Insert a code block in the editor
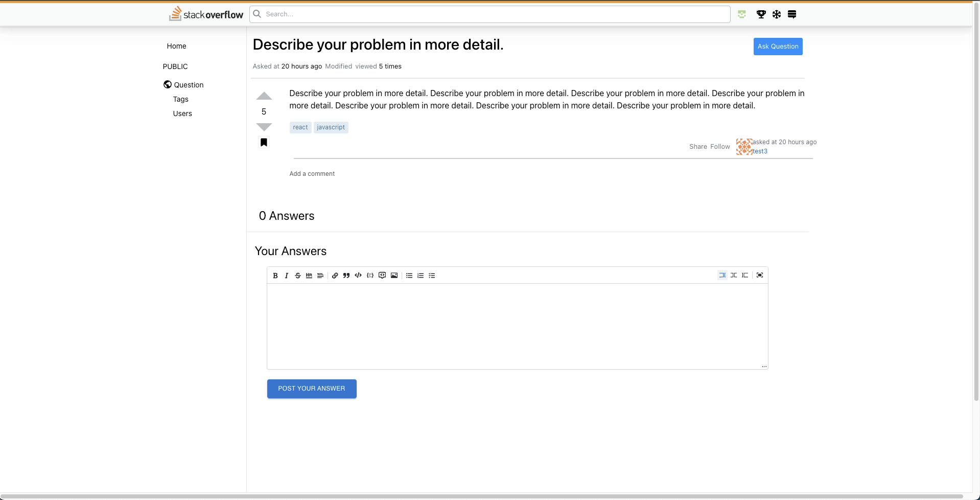This screenshot has height=500, width=980. pyautogui.click(x=370, y=276)
